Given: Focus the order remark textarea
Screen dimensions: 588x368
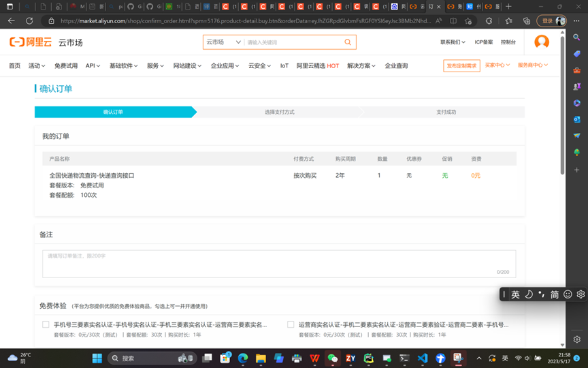Looking at the screenshot, I should point(279,264).
